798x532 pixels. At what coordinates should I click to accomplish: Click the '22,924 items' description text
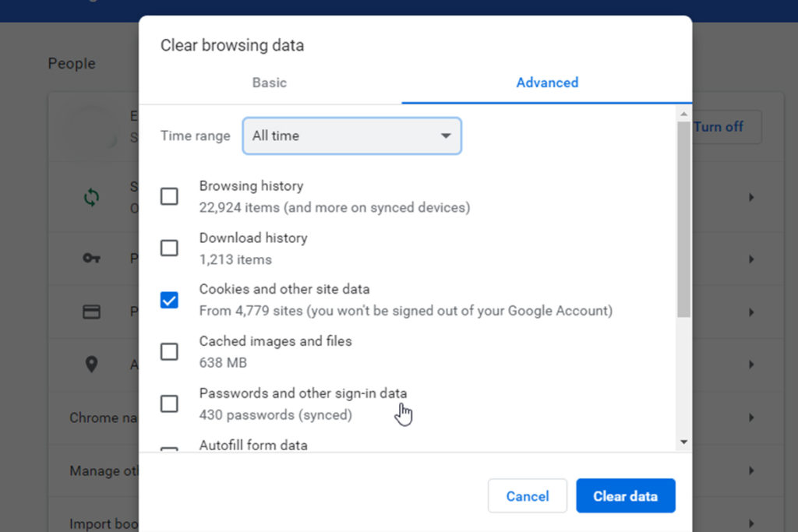334,207
